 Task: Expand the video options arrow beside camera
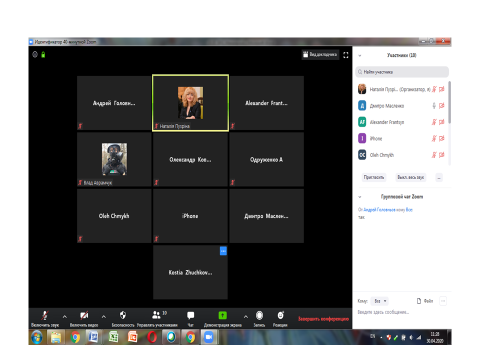tap(104, 316)
